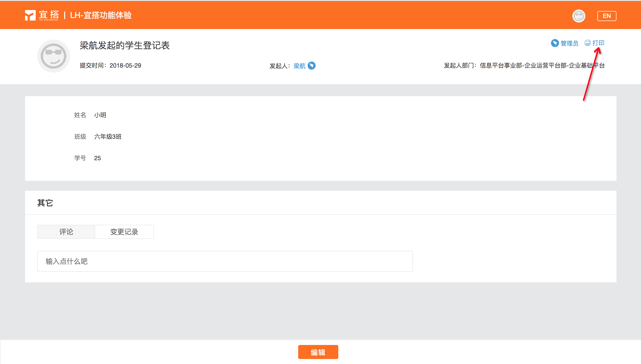Click the DingTalk icon beside 梁航
Image resolution: width=641 pixels, height=364 pixels.
[x=311, y=66]
